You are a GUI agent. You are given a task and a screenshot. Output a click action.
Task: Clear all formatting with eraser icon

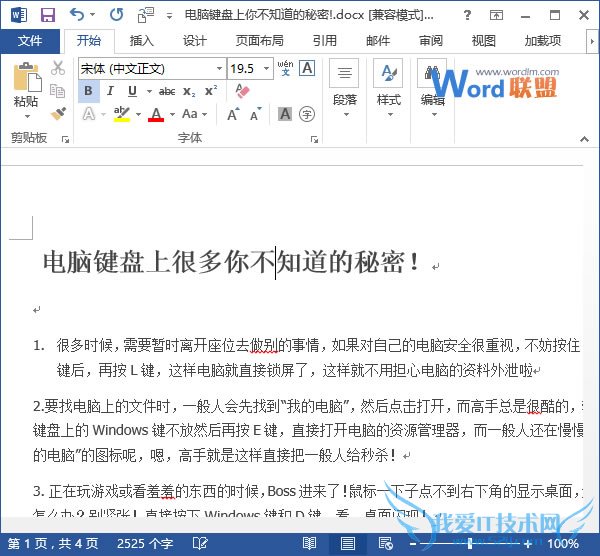pos(242,91)
